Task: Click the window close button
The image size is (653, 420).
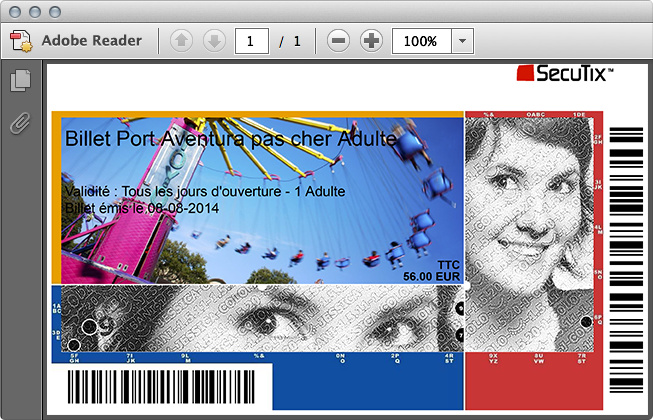Action: click(x=15, y=12)
